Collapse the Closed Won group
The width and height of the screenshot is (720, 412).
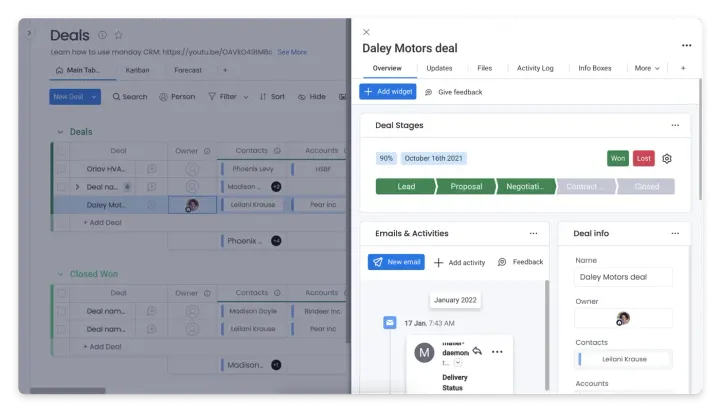(60, 274)
